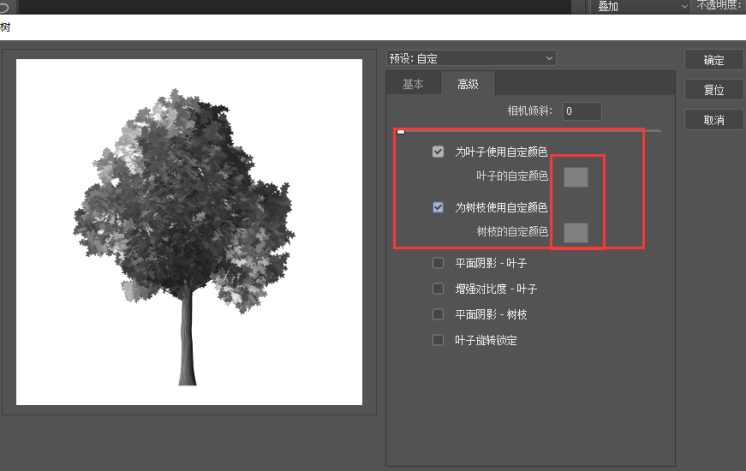Image resolution: width=746 pixels, height=471 pixels.
Task: Cancel the dialog with 取消
Action: (x=714, y=120)
